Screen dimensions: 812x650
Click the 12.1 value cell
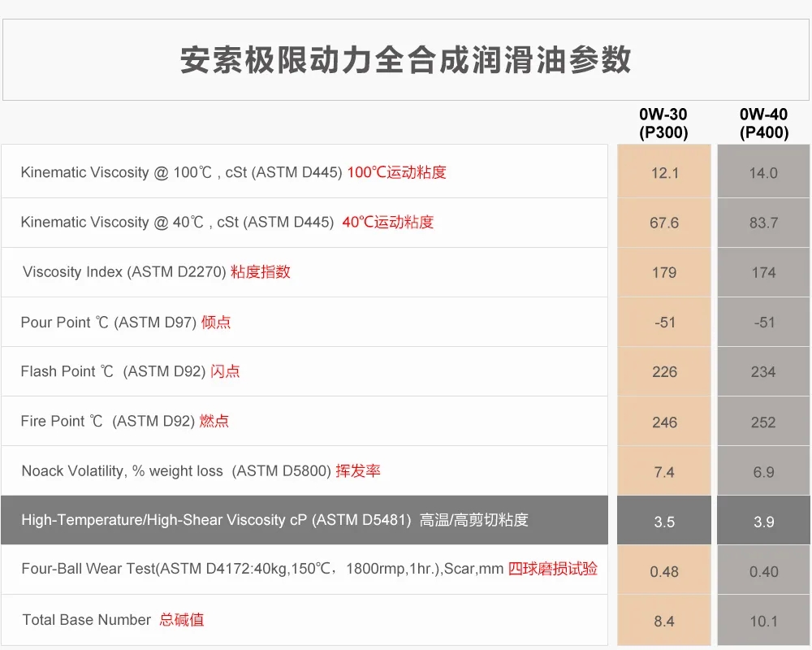[x=664, y=172]
